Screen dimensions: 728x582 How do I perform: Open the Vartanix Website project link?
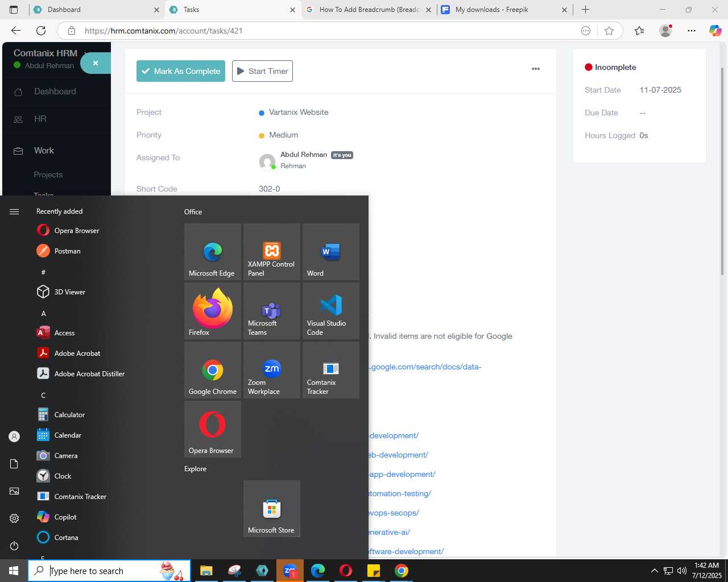click(x=299, y=112)
